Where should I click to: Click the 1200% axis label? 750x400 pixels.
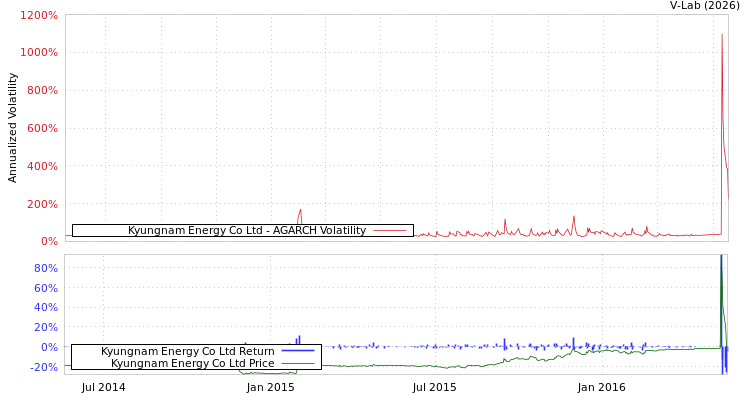[x=39, y=16]
